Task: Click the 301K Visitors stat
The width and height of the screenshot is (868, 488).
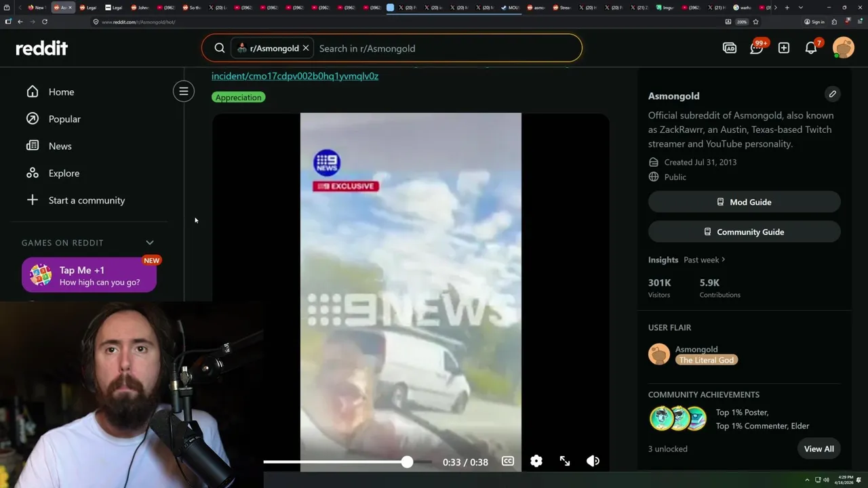Action: (x=660, y=288)
